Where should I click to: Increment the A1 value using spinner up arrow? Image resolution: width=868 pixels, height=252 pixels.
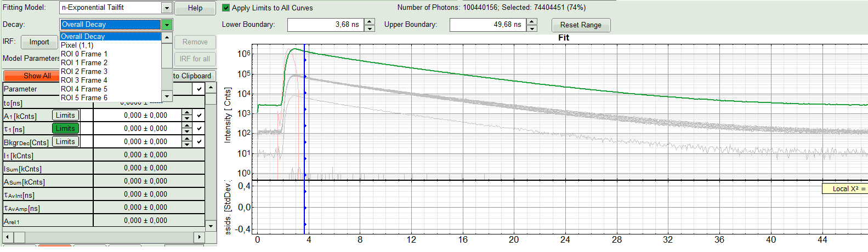[187, 113]
